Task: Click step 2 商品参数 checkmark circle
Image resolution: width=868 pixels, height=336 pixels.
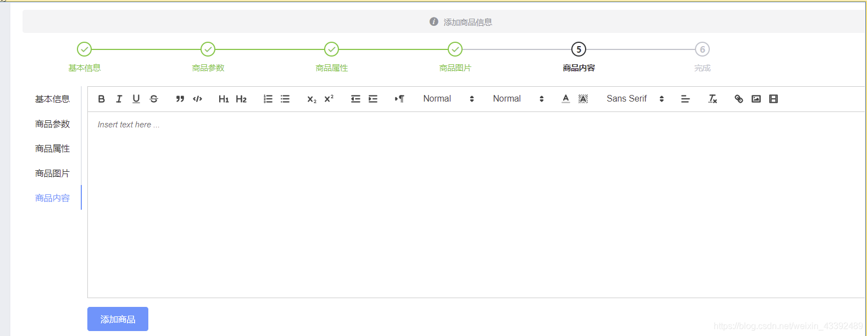Action: 208,49
